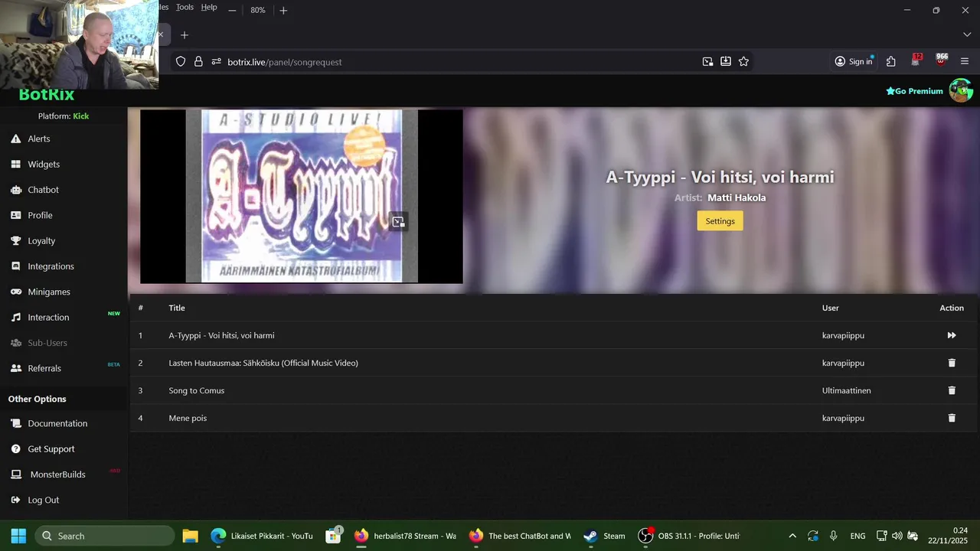Click the taskbar Search box
The width and height of the screenshot is (980, 551).
click(105, 536)
